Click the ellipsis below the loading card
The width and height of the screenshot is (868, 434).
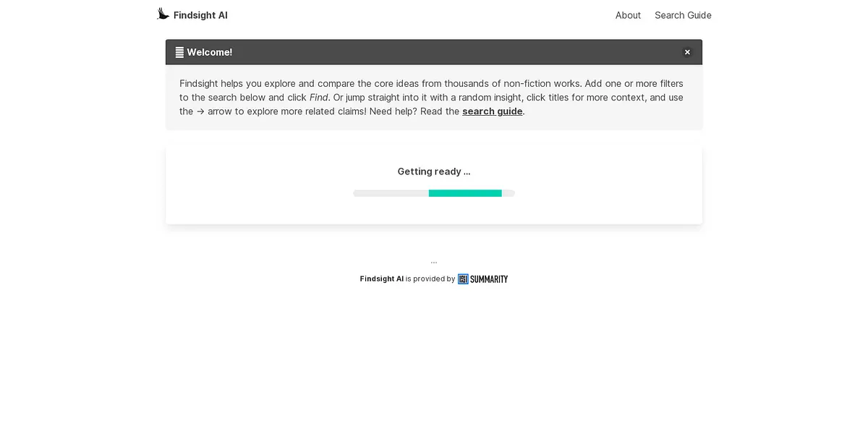(x=434, y=262)
